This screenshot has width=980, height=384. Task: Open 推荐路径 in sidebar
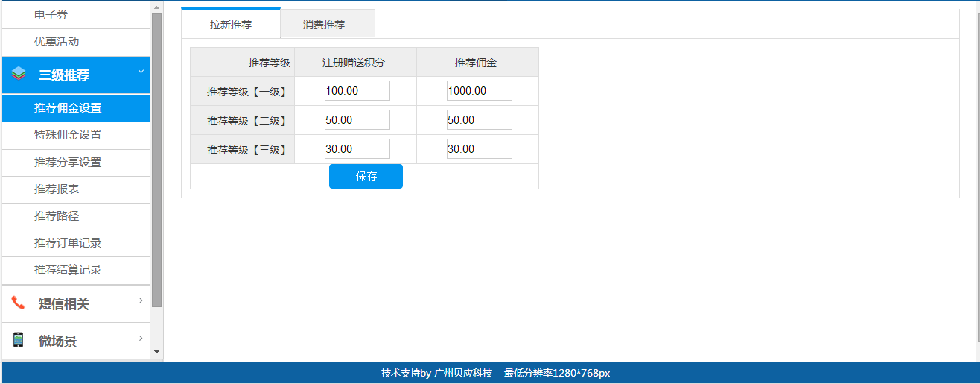(x=76, y=216)
